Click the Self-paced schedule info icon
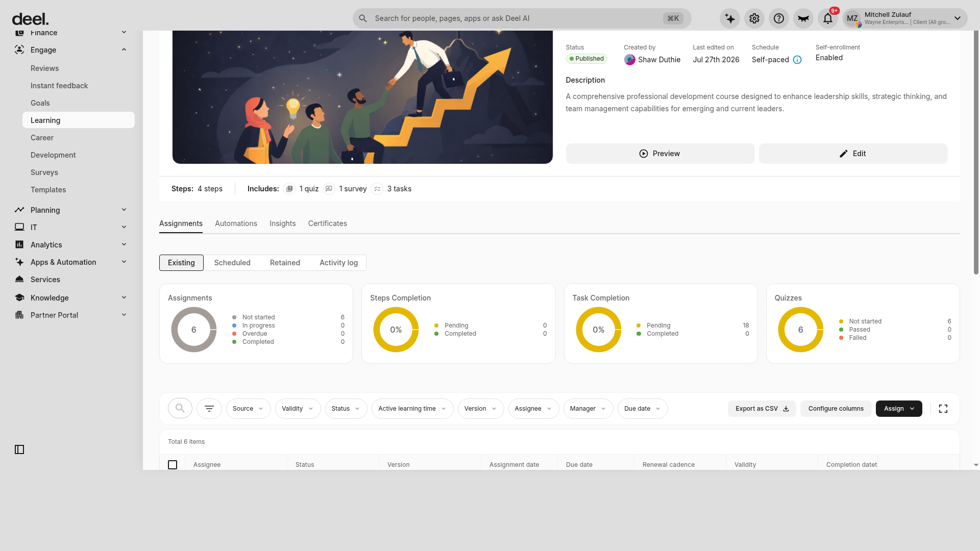The image size is (980, 551). (x=797, y=60)
